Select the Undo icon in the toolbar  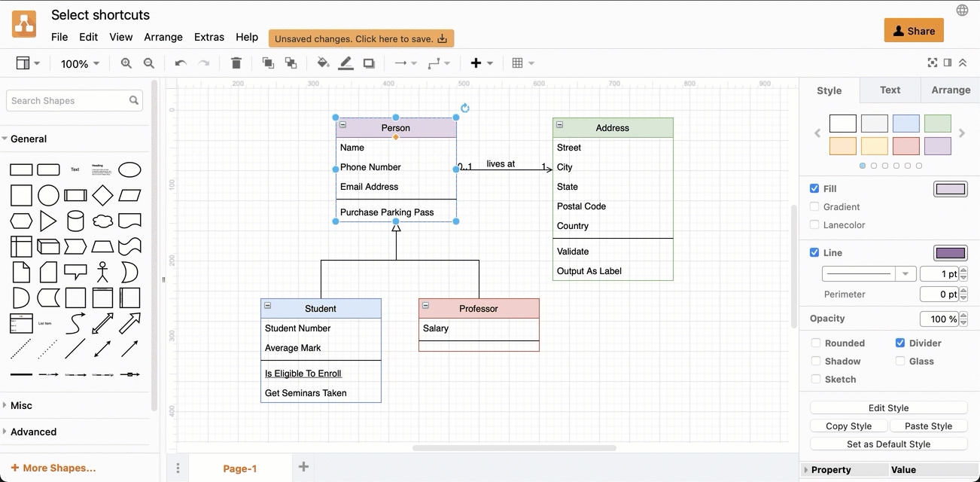180,63
